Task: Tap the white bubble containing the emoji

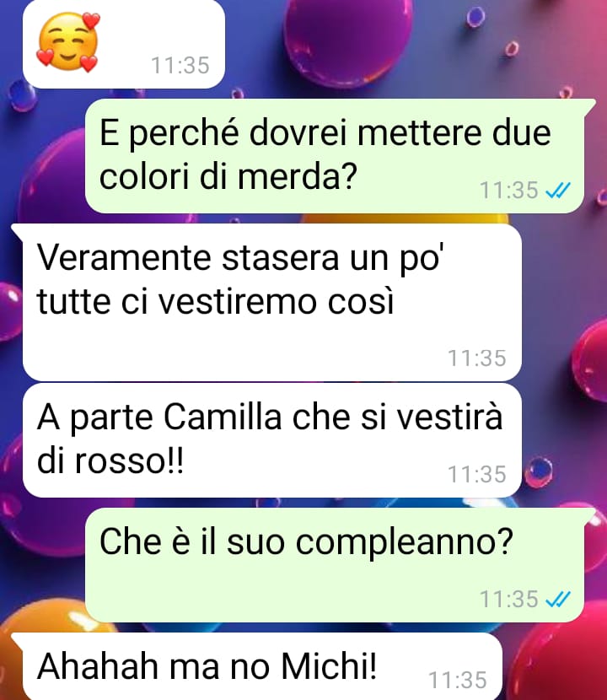Action: click(x=124, y=44)
